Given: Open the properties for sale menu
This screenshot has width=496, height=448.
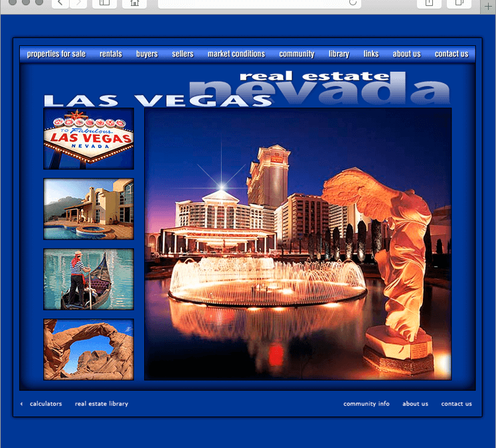Looking at the screenshot, I should click(56, 54).
